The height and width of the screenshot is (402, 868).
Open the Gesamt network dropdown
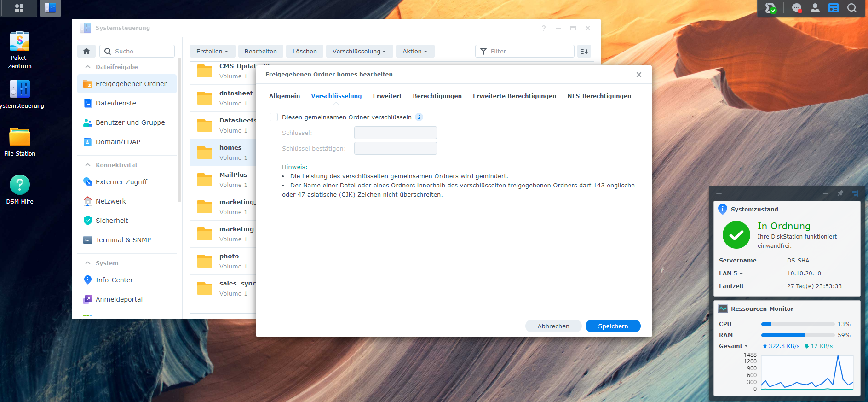733,346
